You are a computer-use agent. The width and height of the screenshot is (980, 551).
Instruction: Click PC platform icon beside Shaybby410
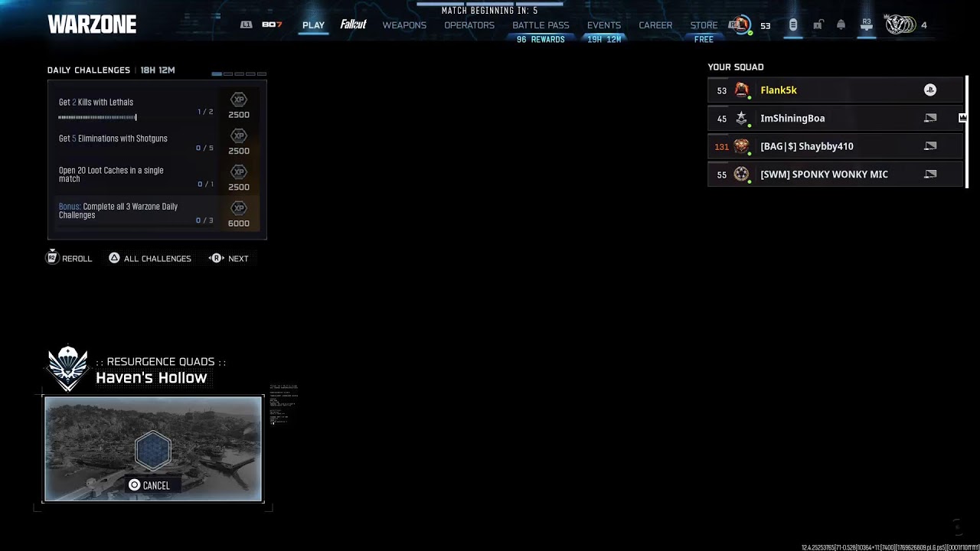930,146
